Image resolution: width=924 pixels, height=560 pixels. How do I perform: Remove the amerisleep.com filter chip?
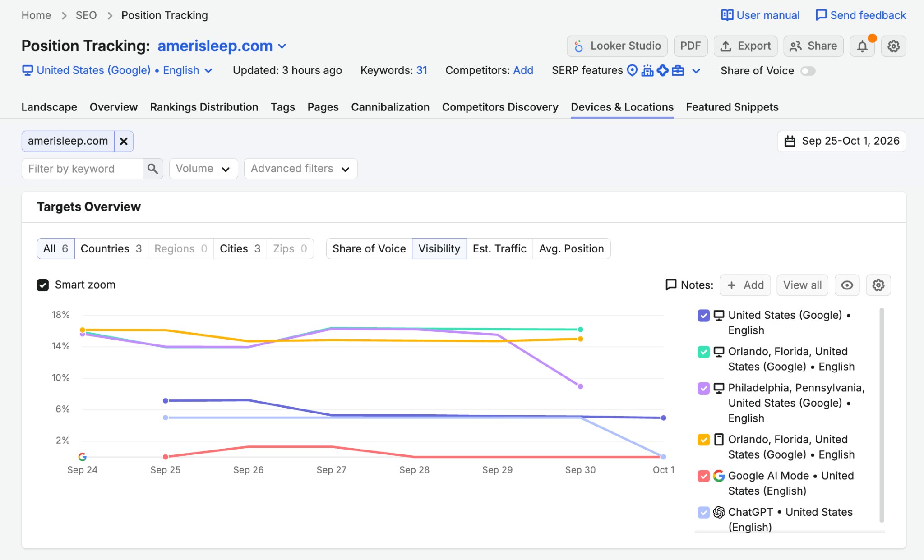124,141
